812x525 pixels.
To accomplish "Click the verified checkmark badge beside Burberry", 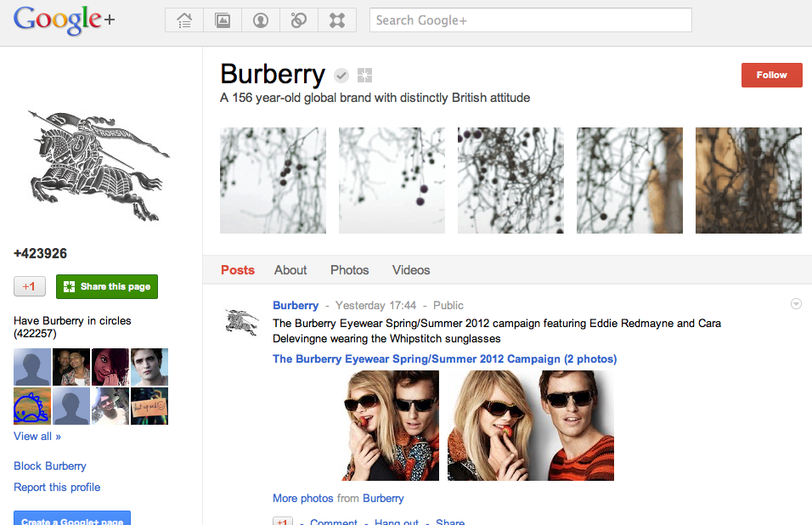I will click(x=341, y=76).
